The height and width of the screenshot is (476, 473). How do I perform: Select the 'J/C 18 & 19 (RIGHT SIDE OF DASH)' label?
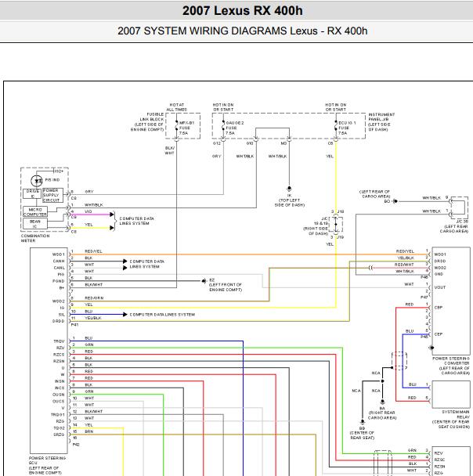pyautogui.click(x=316, y=225)
